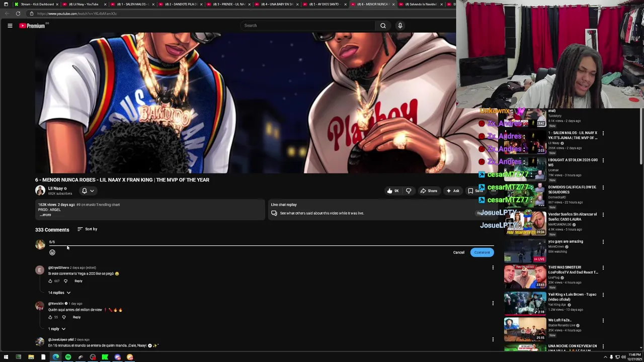The height and width of the screenshot is (362, 644).
Task: Go to the YouTube Premium home logo
Action: 32,26
